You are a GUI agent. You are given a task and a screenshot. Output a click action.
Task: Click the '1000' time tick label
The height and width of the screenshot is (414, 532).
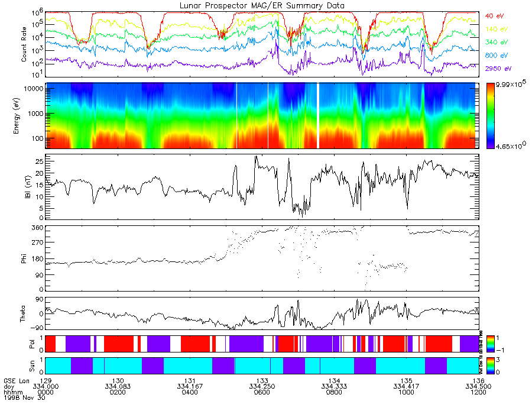[406, 392]
